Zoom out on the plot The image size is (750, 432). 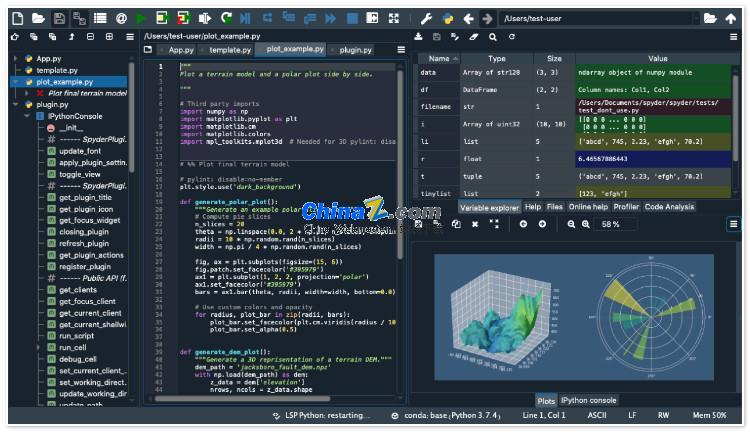tap(572, 224)
